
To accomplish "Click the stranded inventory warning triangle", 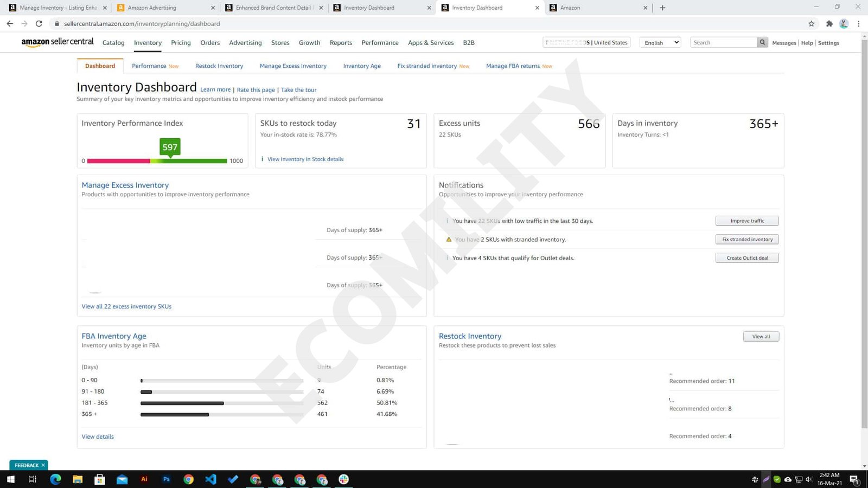I will pos(449,239).
